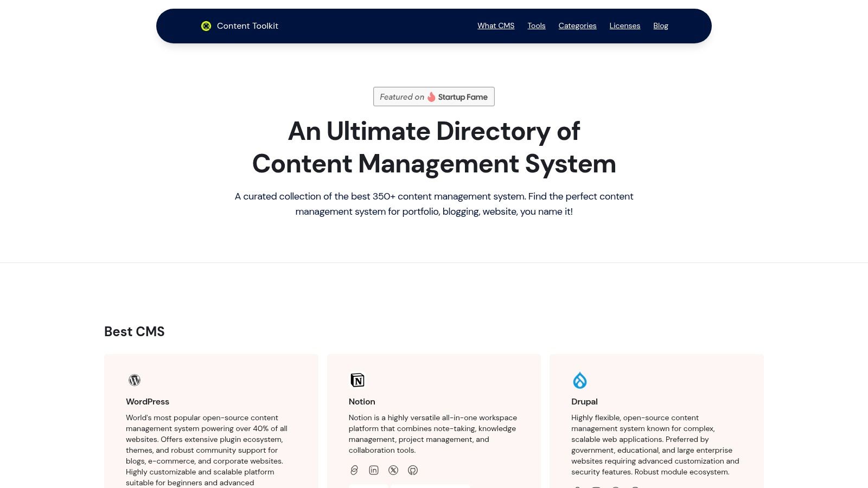The width and height of the screenshot is (868, 488).
Task: Open the What CMS menu item
Action: click(x=496, y=25)
